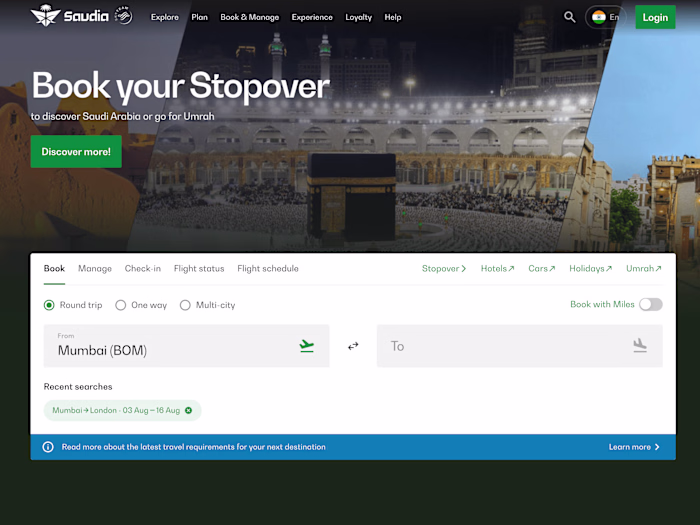Image resolution: width=700 pixels, height=525 pixels.
Task: Click the info icon in blue banner
Action: pyautogui.click(x=48, y=447)
